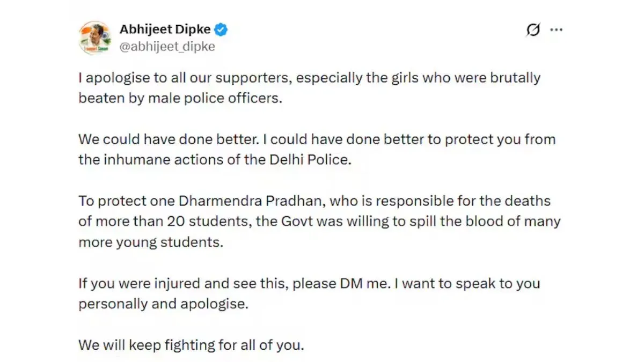The image size is (644, 362).
Task: Open the @abhijeet_dipke handle link
Action: [167, 47]
